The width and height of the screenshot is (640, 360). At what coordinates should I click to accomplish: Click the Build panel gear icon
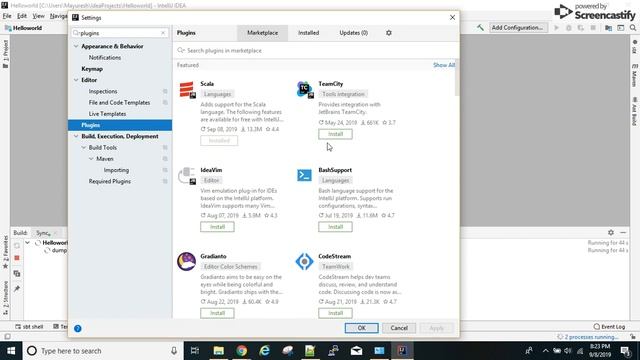pos(611,232)
